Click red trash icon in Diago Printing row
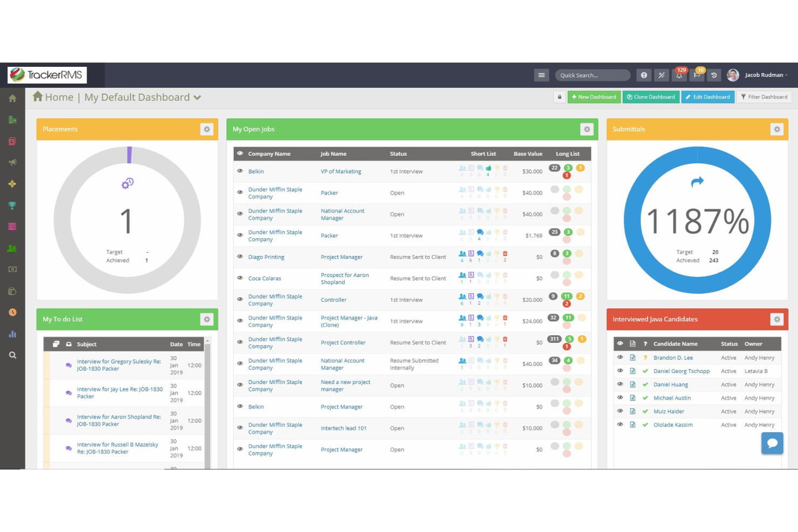Screen dimensions: 798x532 pyautogui.click(x=505, y=253)
